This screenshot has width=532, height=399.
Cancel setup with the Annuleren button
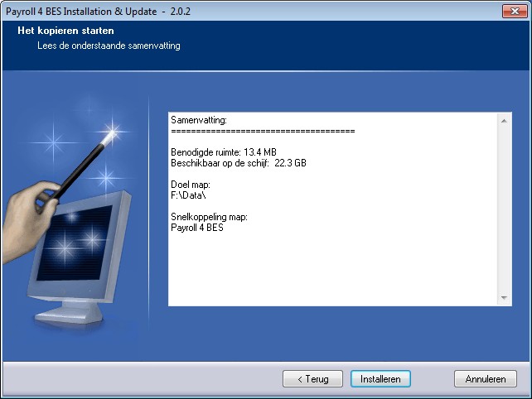pyautogui.click(x=485, y=378)
